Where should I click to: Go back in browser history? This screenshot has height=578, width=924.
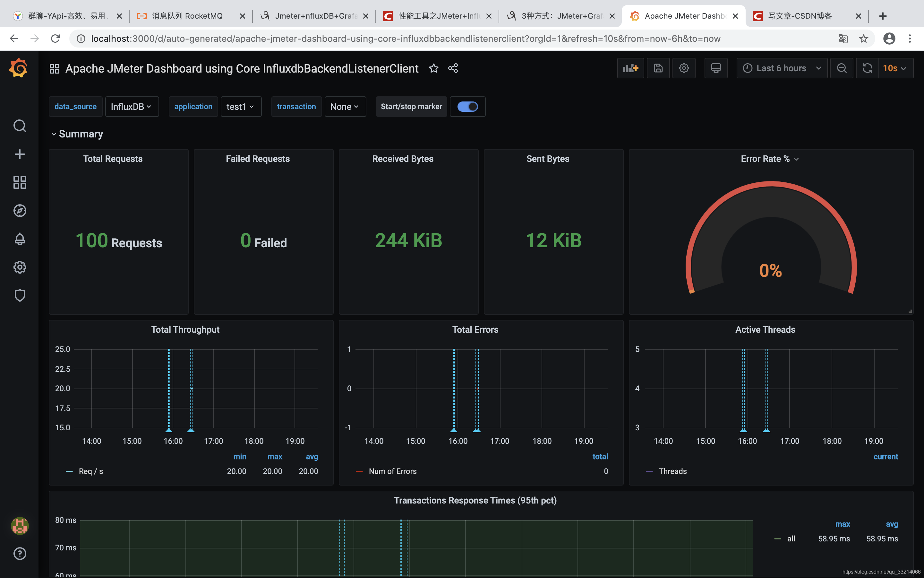tap(14, 39)
